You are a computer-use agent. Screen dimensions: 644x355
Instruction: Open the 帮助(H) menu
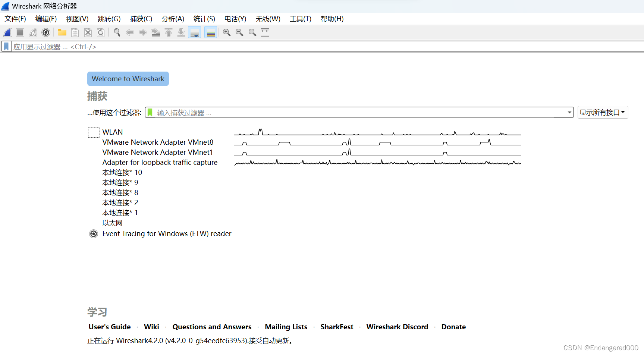click(332, 19)
